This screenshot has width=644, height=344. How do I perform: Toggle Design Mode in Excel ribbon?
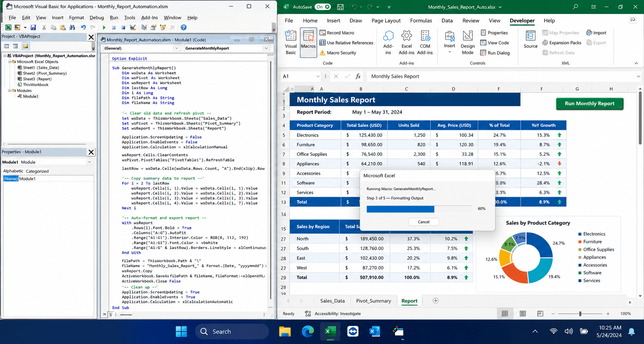[x=468, y=42]
